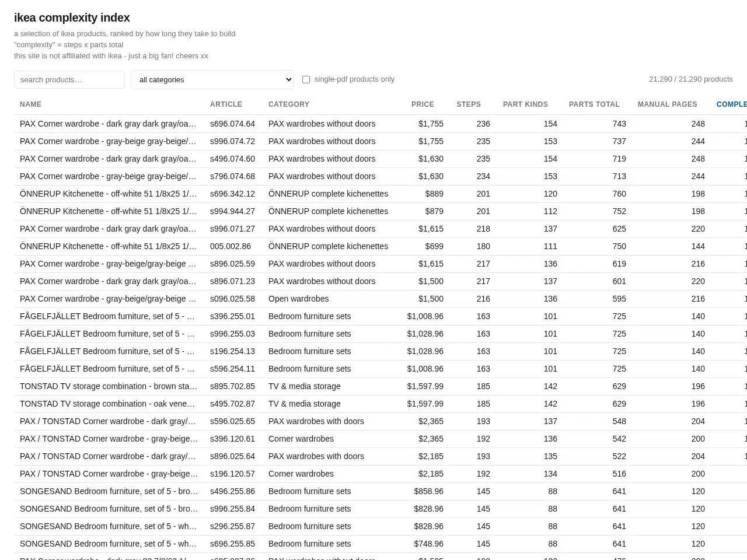Click the ikea complexity index page title
This screenshot has width=747, height=560.
click(72, 17)
